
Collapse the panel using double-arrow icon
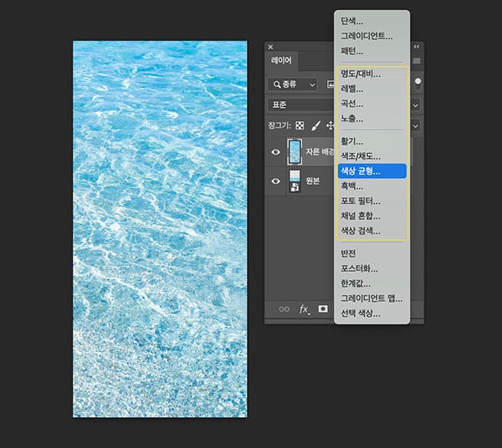click(x=417, y=47)
